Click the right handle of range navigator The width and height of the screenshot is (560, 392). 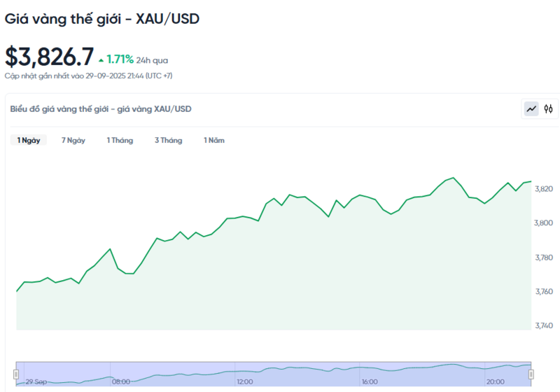click(x=531, y=374)
